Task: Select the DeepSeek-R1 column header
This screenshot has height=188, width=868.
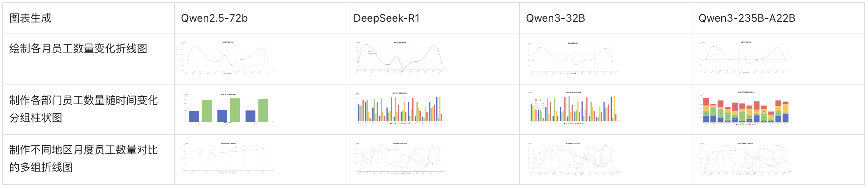Action: click(x=386, y=18)
